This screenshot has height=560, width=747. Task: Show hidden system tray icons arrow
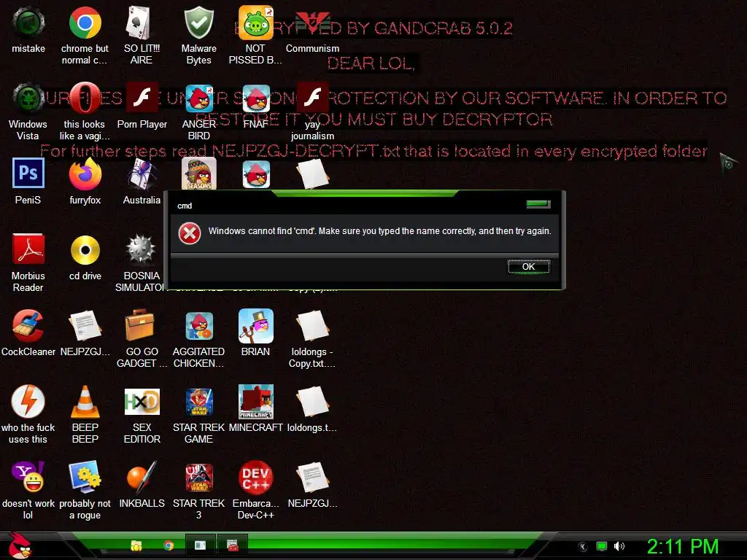tap(583, 547)
